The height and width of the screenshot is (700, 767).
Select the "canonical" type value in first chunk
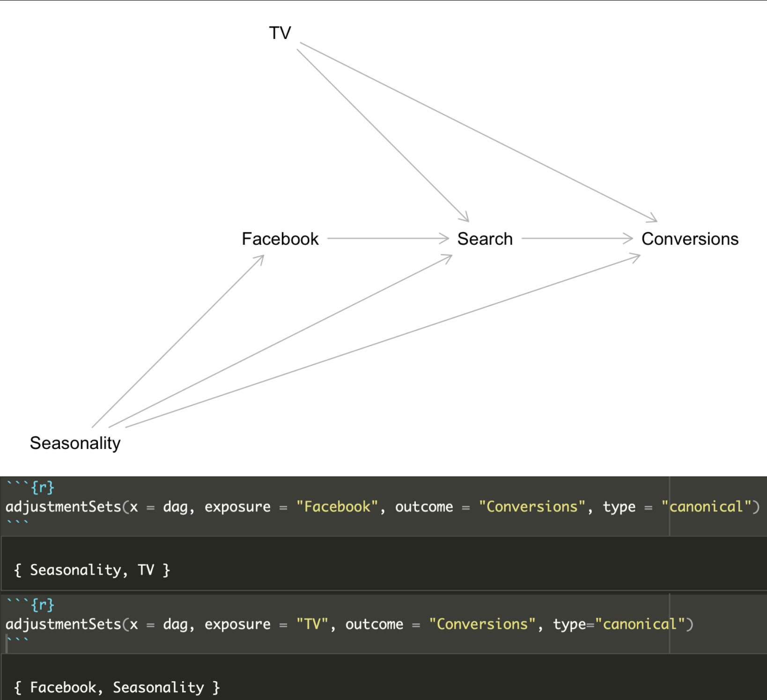pyautogui.click(x=706, y=507)
